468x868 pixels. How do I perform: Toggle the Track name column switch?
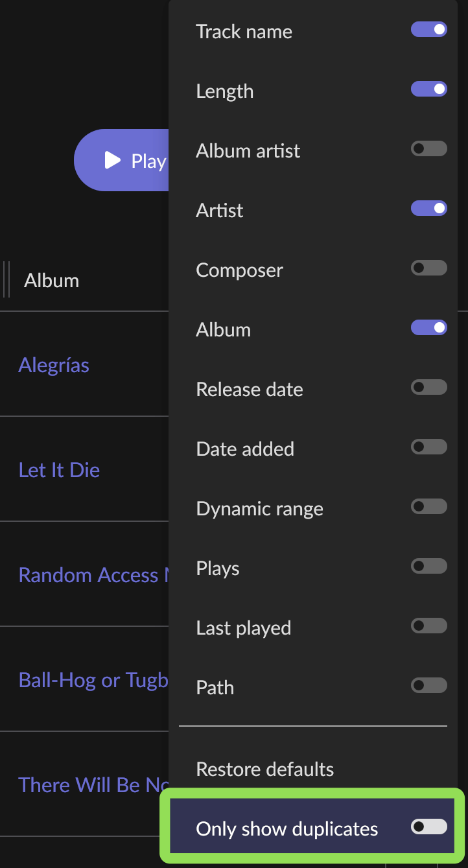(x=428, y=30)
